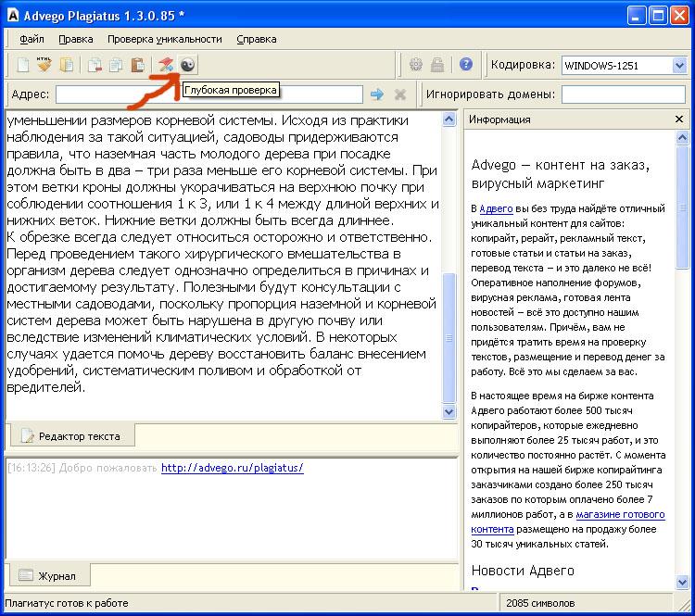695x616 pixels.
Task: Click the grey X stop icon
Action: (x=399, y=94)
